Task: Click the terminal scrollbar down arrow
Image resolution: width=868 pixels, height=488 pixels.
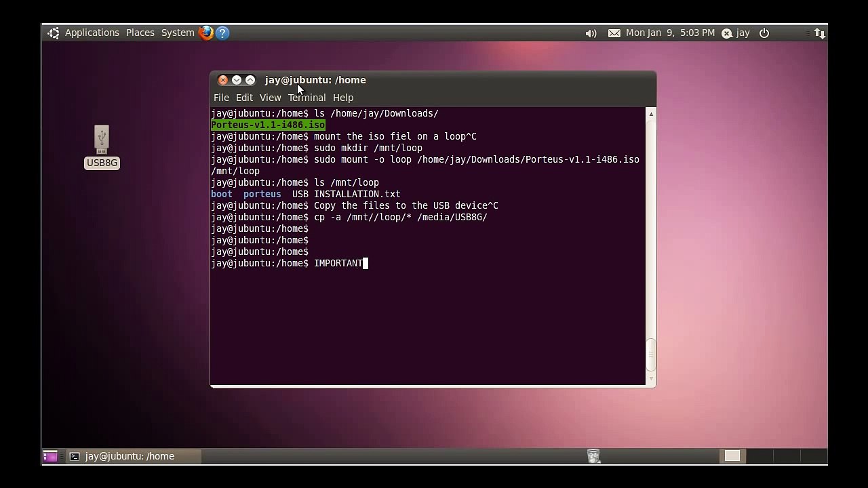Action: (651, 380)
